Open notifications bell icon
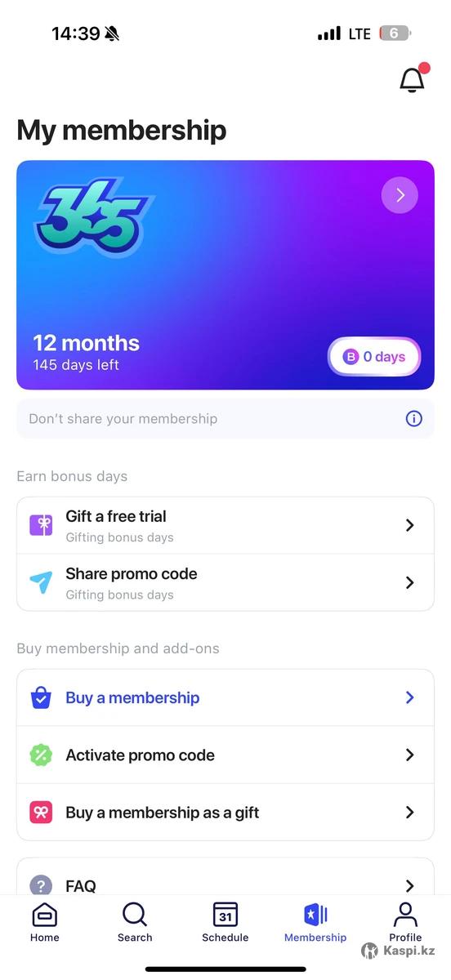This screenshot has height=980, width=451. (413, 79)
